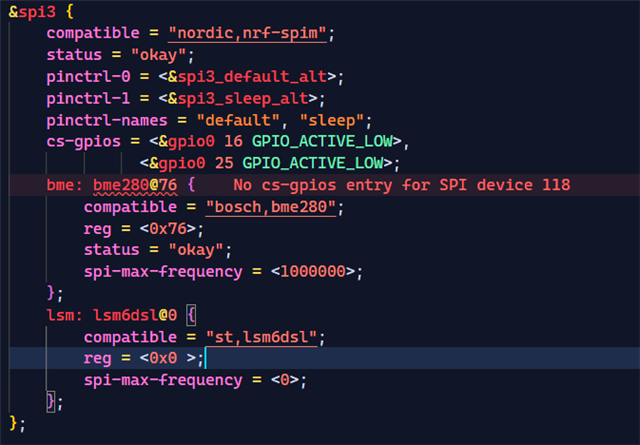
Task: Click the "bosch,bme280" compatible string link
Action: 271,207
